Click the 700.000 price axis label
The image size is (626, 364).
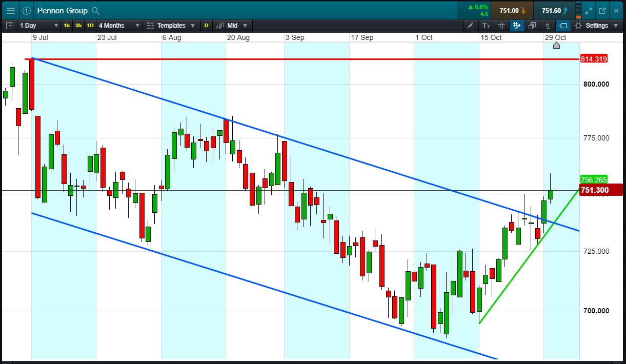tap(596, 311)
